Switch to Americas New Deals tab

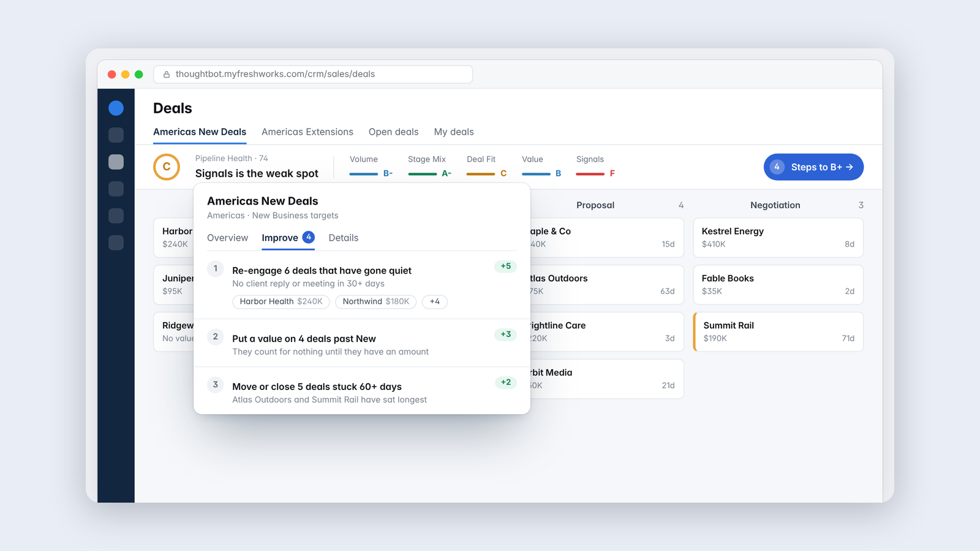200,132
